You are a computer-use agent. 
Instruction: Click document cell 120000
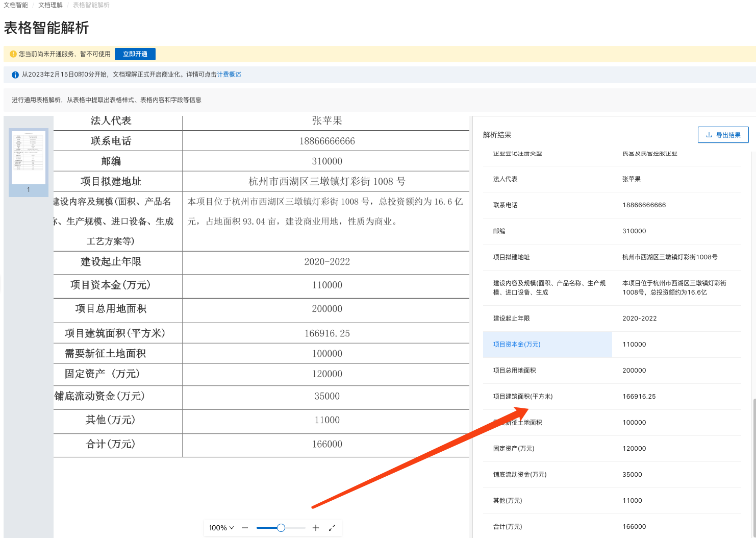tap(327, 374)
